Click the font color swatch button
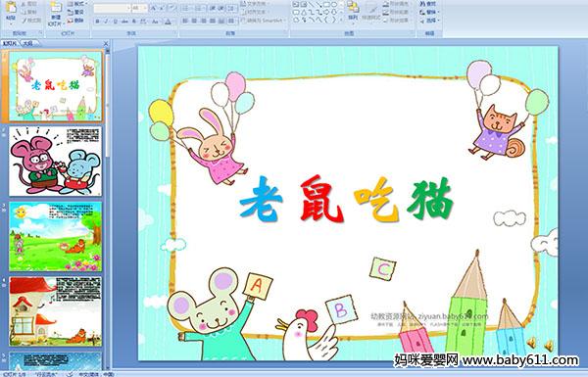 click(168, 22)
